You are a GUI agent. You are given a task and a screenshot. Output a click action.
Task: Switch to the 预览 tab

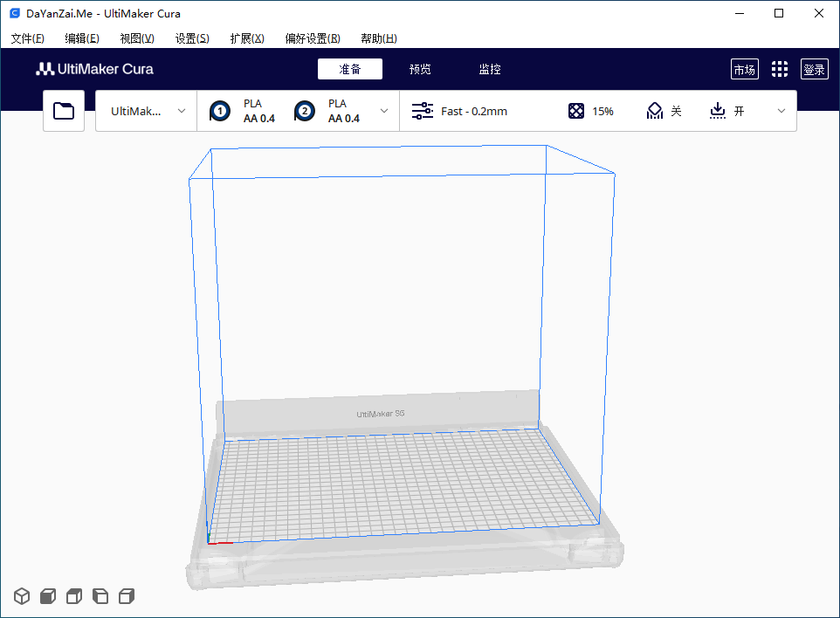(420, 69)
